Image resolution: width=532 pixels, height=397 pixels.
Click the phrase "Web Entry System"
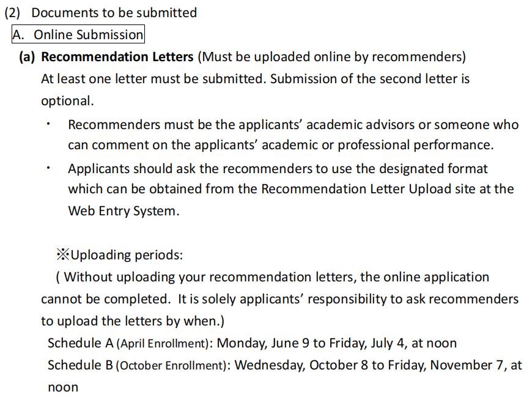122,210
